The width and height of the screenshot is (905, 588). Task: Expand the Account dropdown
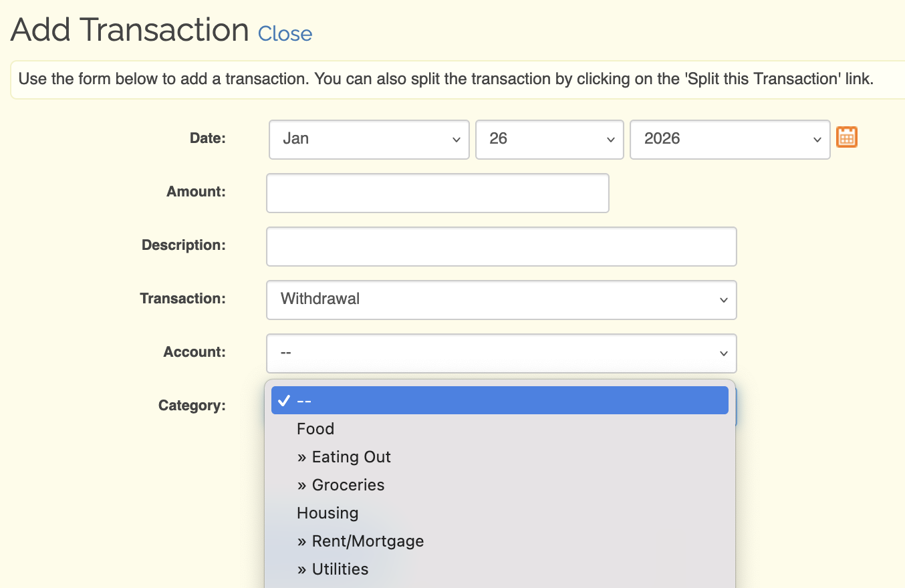(501, 353)
